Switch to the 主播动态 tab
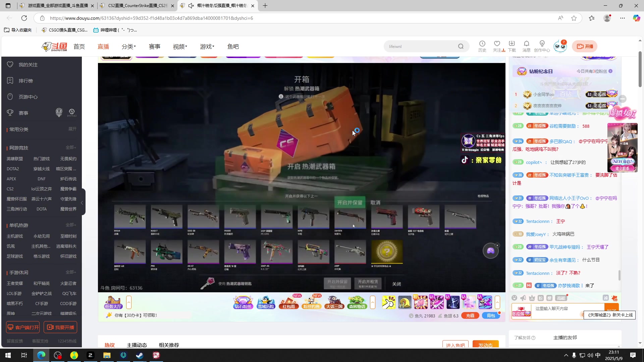644x362 pixels. point(137,345)
